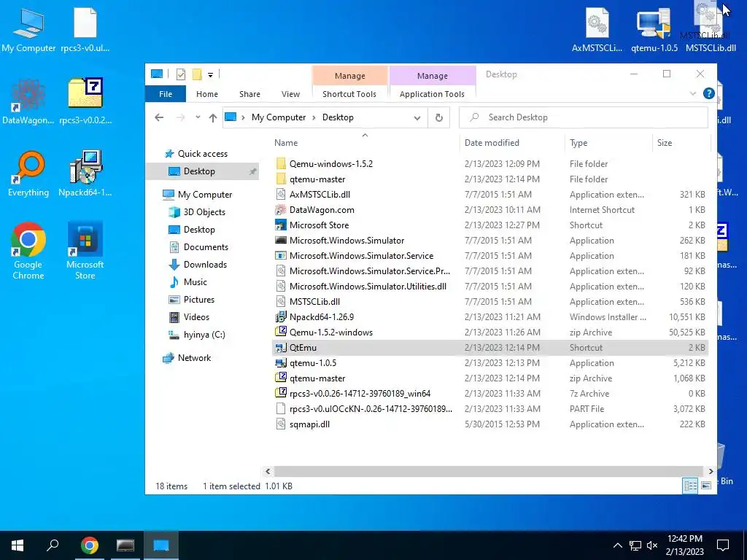The image size is (747, 560).
Task: Refresh the Desktop folder view
Action: coord(438,117)
